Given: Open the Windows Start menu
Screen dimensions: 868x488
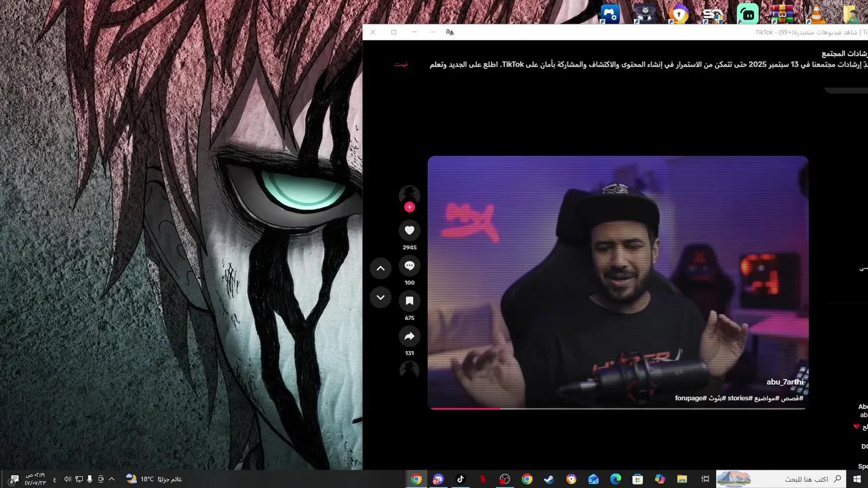Looking at the screenshot, I should point(858,479).
